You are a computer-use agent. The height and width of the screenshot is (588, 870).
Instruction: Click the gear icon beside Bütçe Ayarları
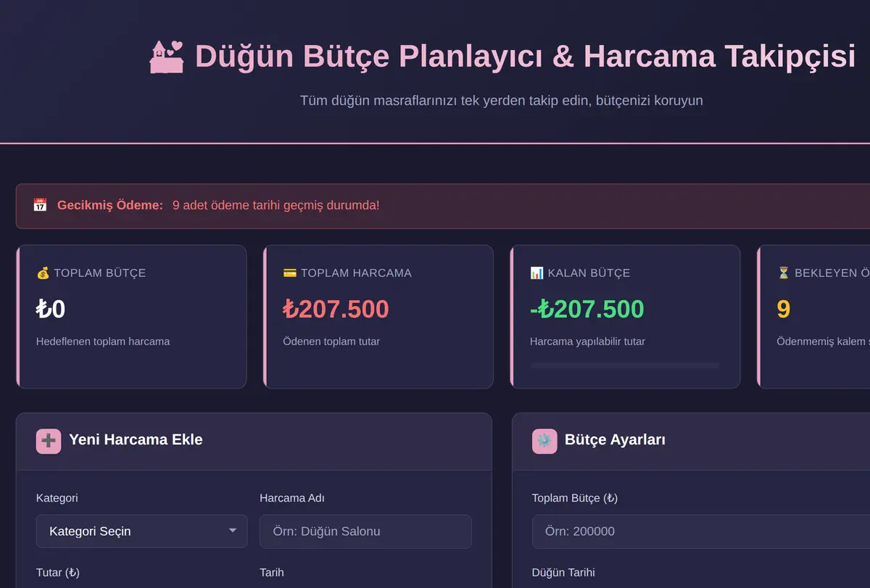(x=544, y=442)
